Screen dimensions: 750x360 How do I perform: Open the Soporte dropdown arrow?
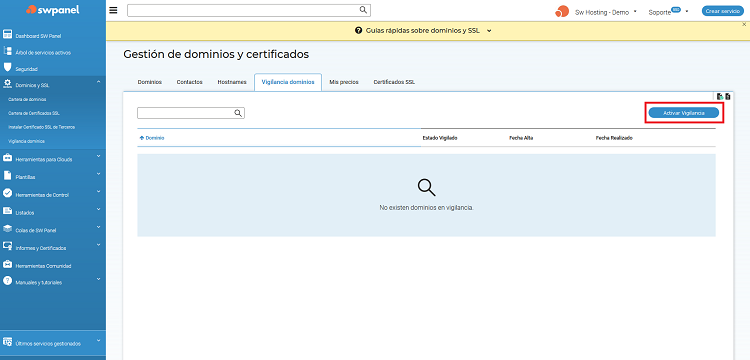coord(686,11)
